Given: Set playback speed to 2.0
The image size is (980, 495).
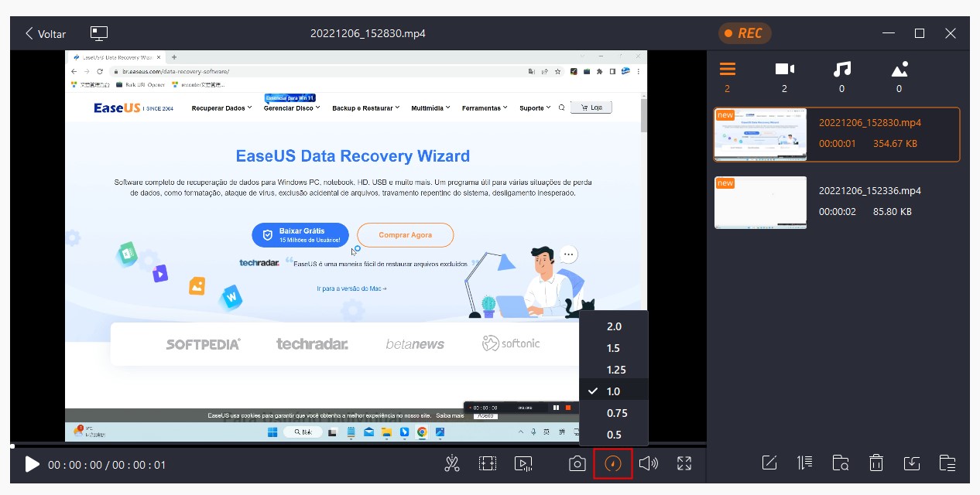Looking at the screenshot, I should click(613, 326).
